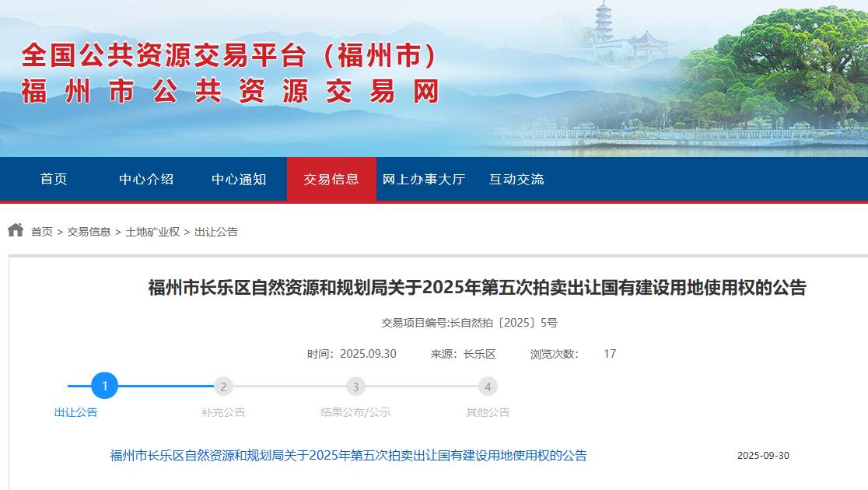Go to 土地矿业权 in breadcrumb

(x=152, y=232)
